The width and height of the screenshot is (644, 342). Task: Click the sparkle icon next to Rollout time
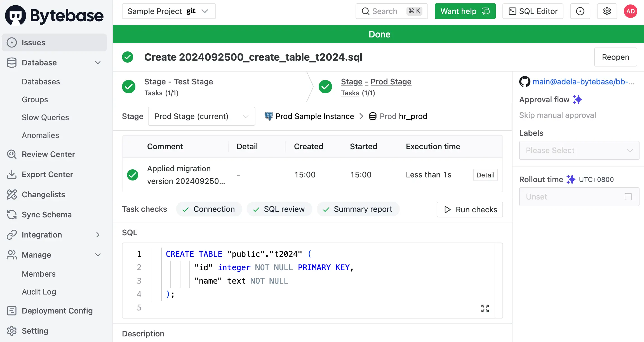[x=571, y=179]
